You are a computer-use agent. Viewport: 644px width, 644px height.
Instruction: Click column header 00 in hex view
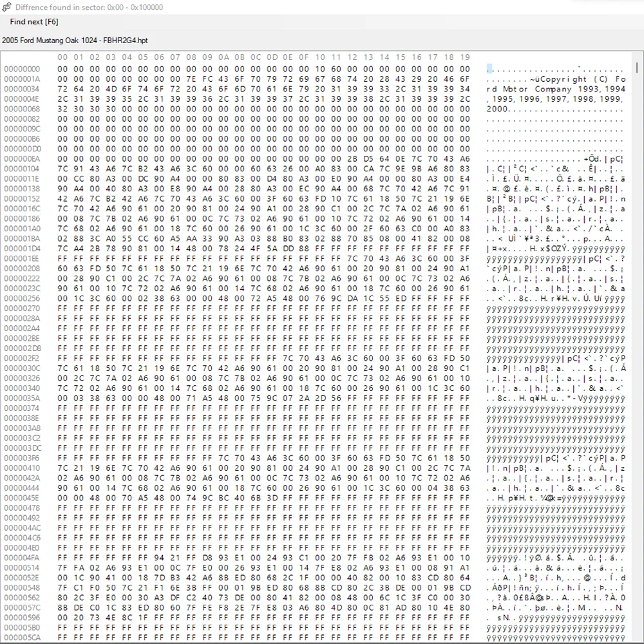click(62, 57)
